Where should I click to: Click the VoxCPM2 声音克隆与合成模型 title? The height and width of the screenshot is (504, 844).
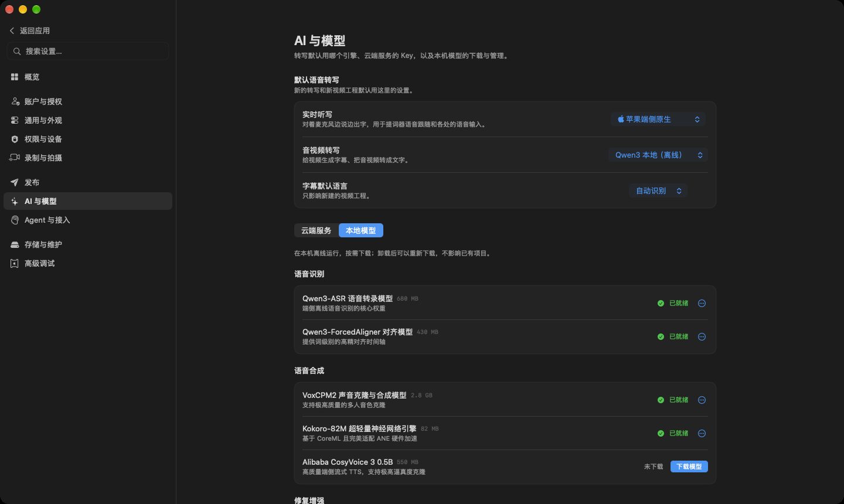pyautogui.click(x=354, y=395)
